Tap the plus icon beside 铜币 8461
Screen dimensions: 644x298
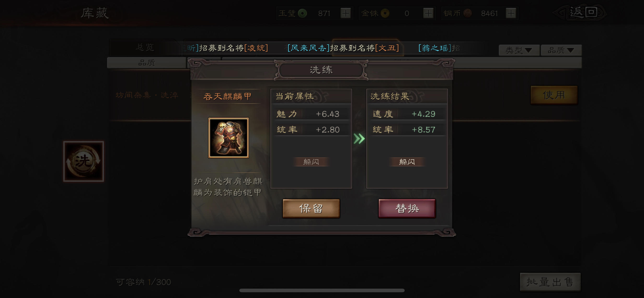click(511, 13)
